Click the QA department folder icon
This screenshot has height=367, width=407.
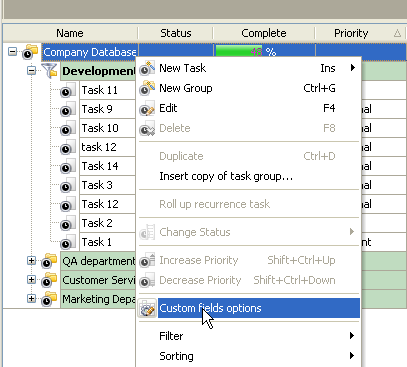[x=49, y=261]
